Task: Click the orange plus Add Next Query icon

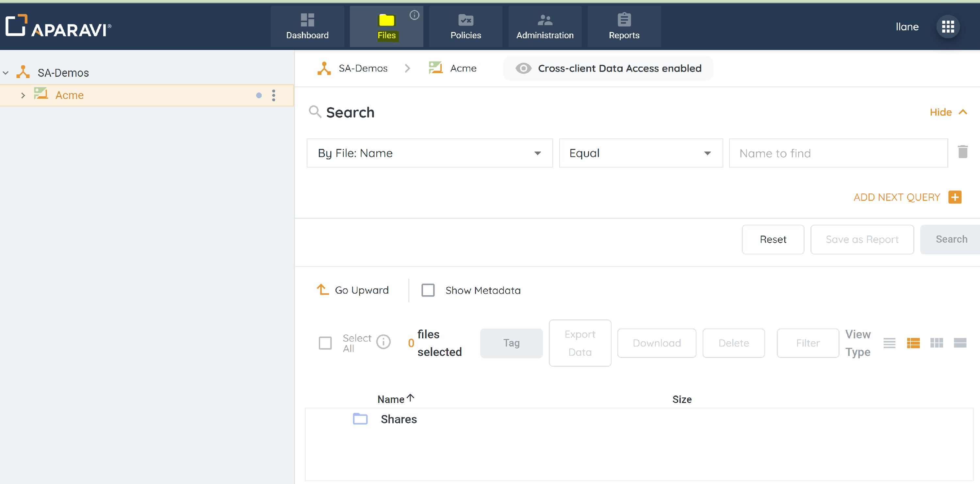Action: point(955,197)
